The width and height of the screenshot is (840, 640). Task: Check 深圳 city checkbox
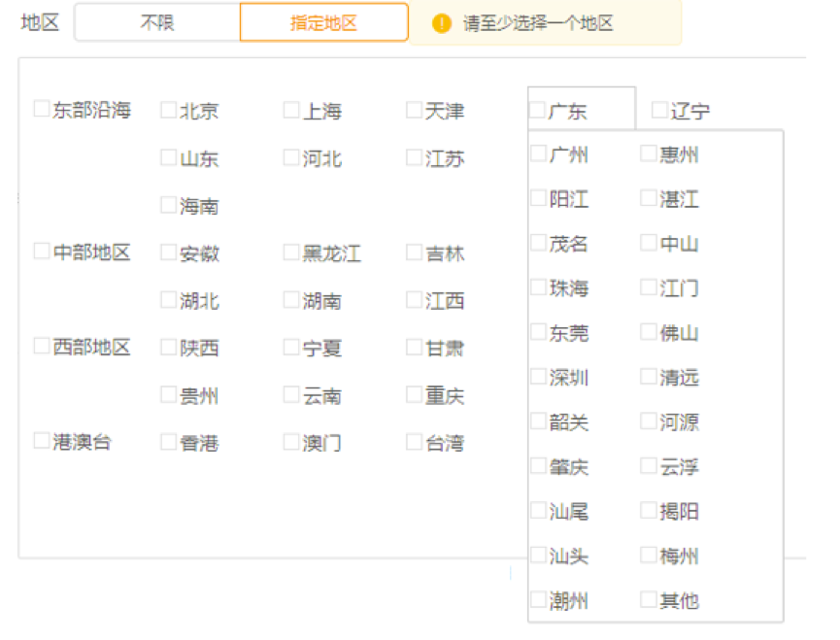[x=539, y=377]
